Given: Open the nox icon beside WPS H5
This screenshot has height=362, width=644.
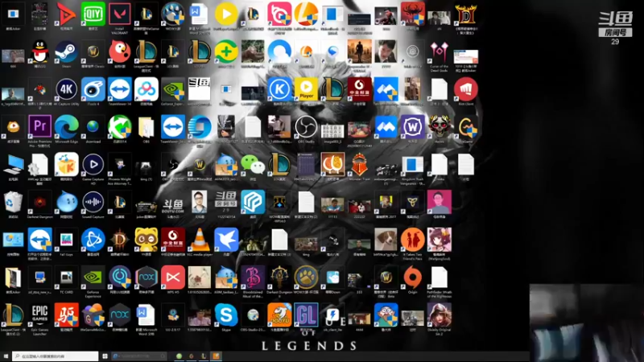Looking at the screenshot, I should (147, 278).
